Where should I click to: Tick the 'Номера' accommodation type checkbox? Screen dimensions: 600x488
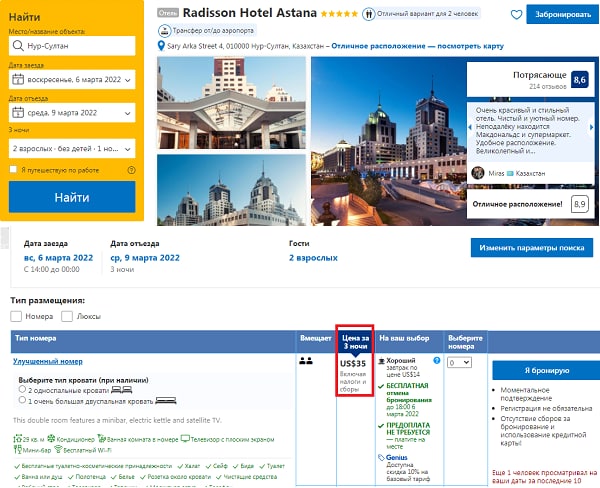(16, 316)
